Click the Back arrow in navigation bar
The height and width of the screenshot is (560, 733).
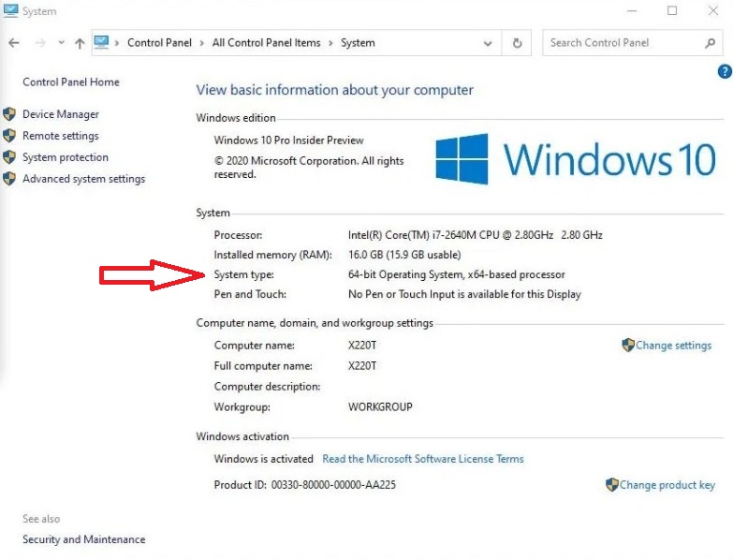click(14, 43)
